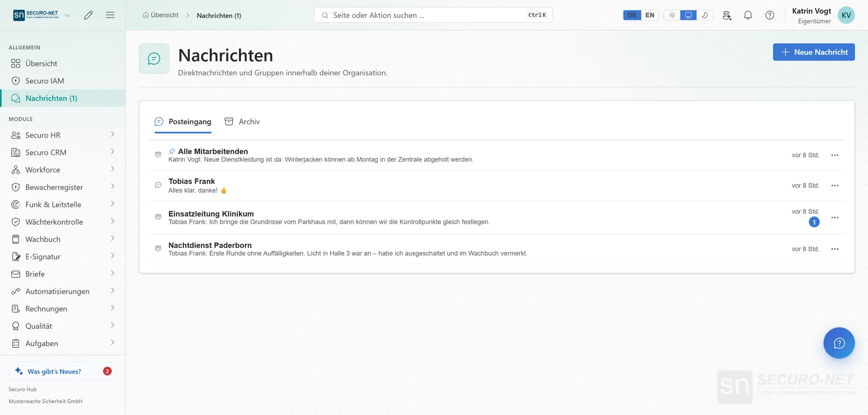Image resolution: width=868 pixels, height=415 pixels.
Task: Open the floating help chat bubble
Action: [839, 343]
